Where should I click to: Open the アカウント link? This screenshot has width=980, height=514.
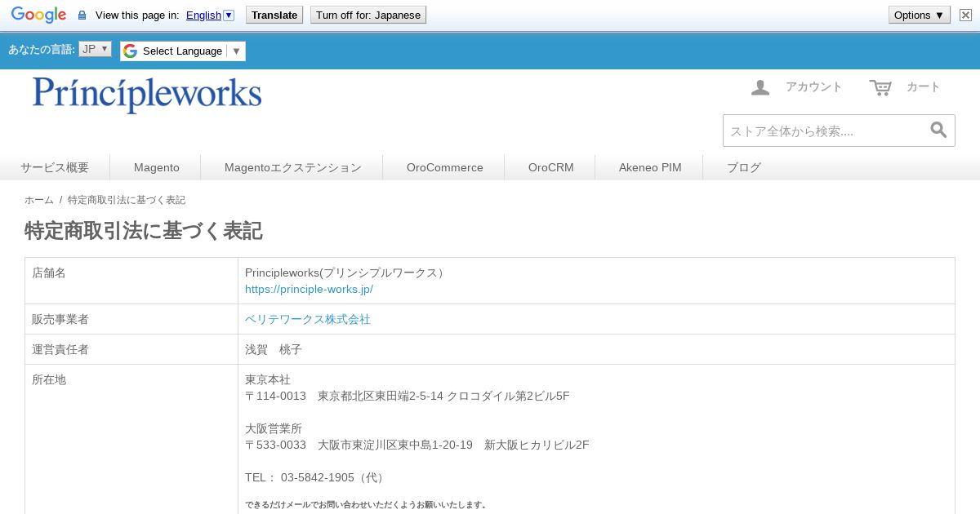(814, 86)
